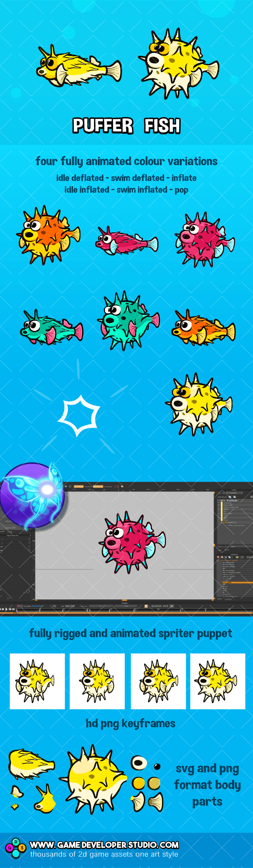This screenshot has height=868, width=253.
Task: Select the 'idle facing front' animation
Action: [237, 571]
